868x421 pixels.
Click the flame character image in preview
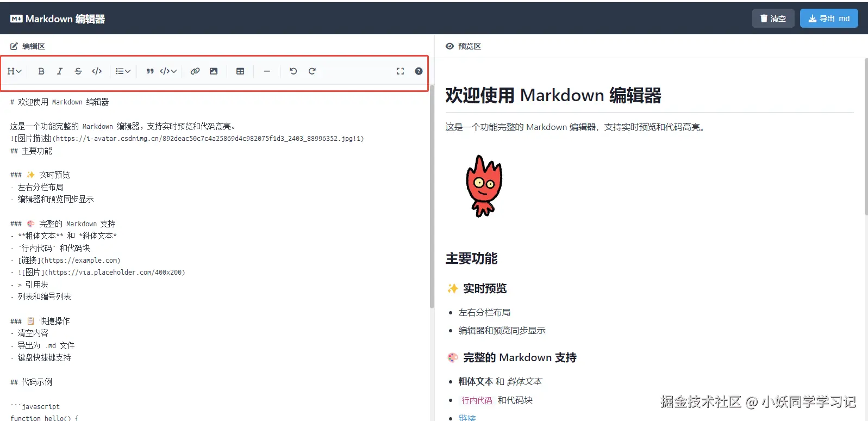(484, 187)
